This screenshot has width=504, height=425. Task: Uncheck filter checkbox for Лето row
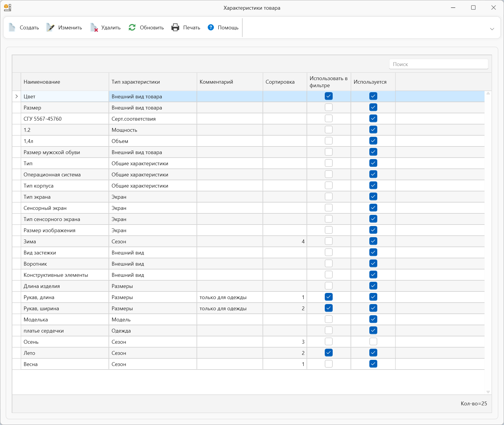pyautogui.click(x=329, y=353)
